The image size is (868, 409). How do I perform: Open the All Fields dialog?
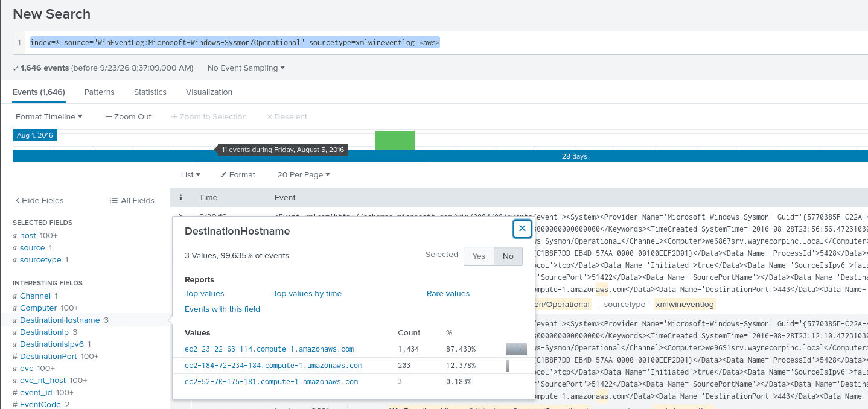pyautogui.click(x=132, y=200)
